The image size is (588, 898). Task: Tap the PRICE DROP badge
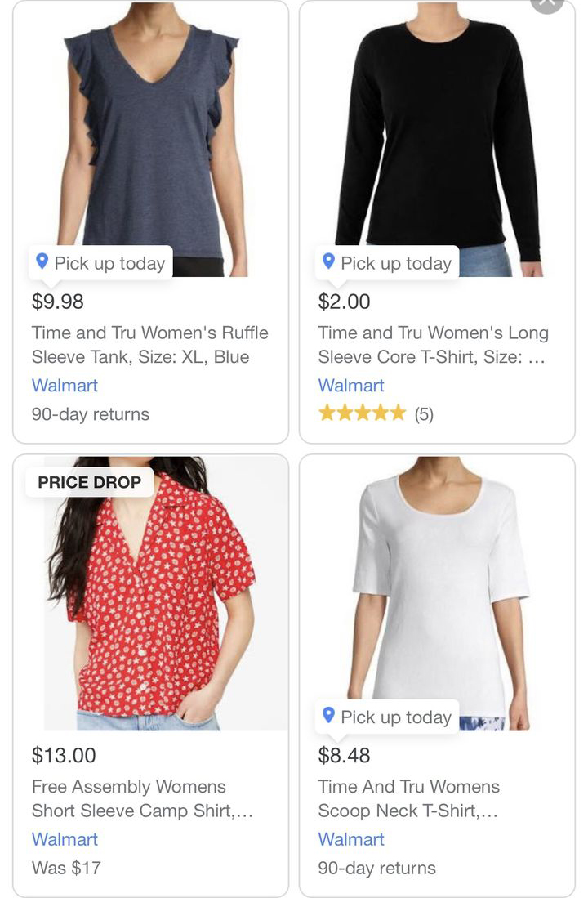tap(90, 482)
